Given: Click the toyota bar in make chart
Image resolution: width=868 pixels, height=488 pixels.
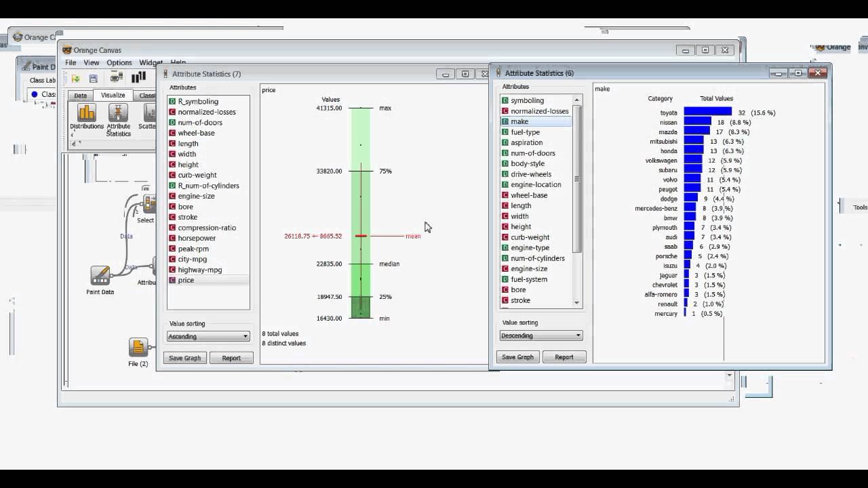Looking at the screenshot, I should coord(707,112).
